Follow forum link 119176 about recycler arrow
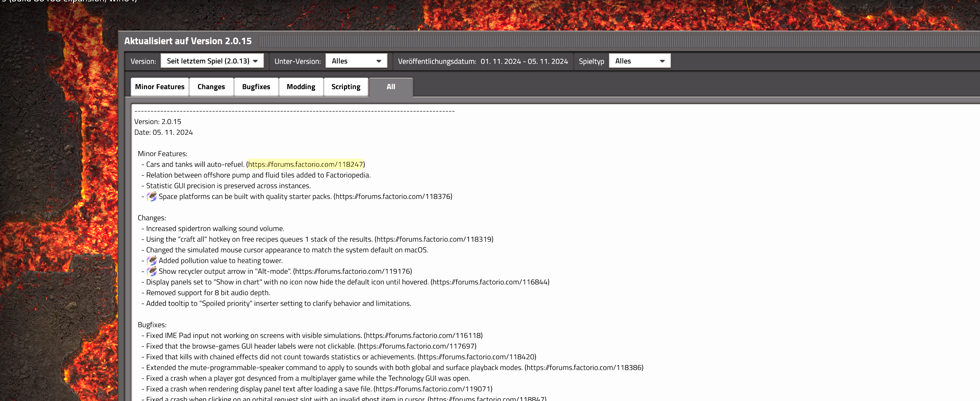The image size is (980, 401). point(353,271)
